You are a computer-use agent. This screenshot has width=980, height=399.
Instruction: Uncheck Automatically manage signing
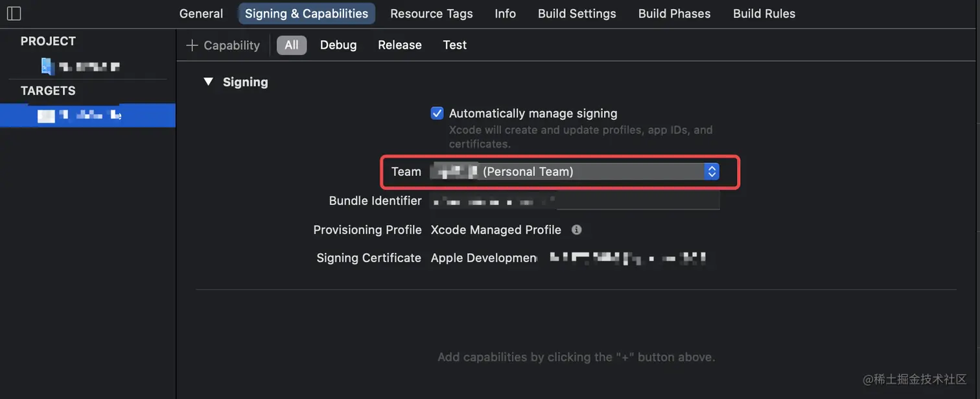coord(437,113)
